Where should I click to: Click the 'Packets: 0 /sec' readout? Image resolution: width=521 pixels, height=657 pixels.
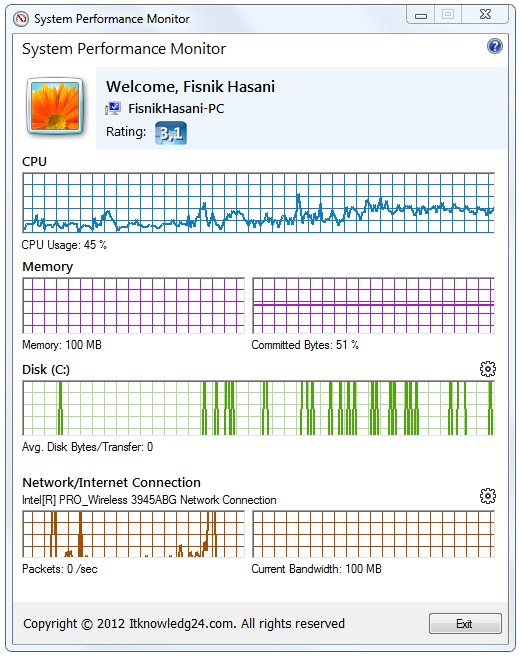pos(60,569)
